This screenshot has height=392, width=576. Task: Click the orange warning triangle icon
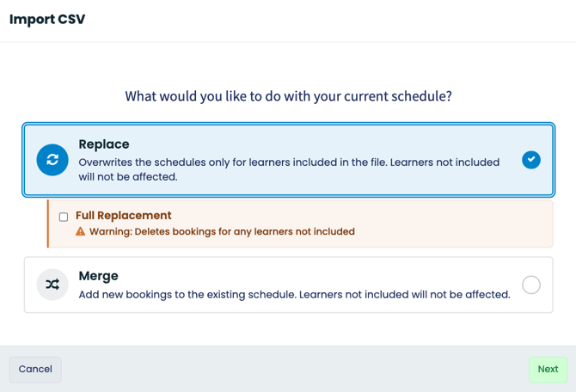(x=81, y=231)
